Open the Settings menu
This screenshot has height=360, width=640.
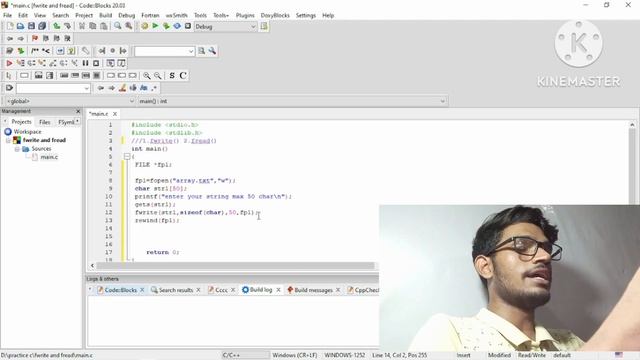point(306,15)
